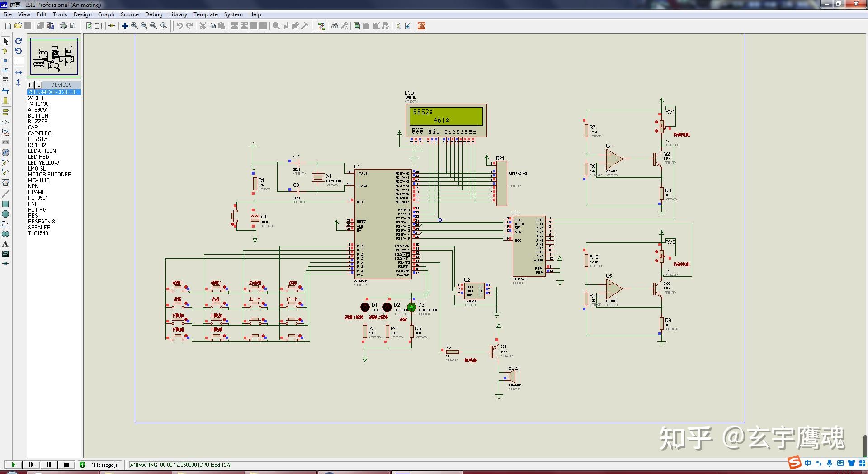The width and height of the screenshot is (868, 474).
Task: Select the Current Probe mode tool
Action: click(x=5, y=172)
